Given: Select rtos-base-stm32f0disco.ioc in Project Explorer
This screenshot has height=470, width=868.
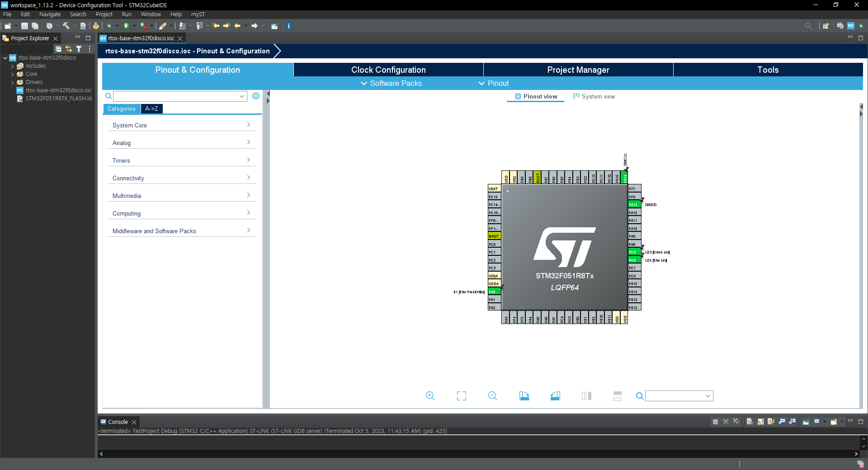Looking at the screenshot, I should pos(58,90).
